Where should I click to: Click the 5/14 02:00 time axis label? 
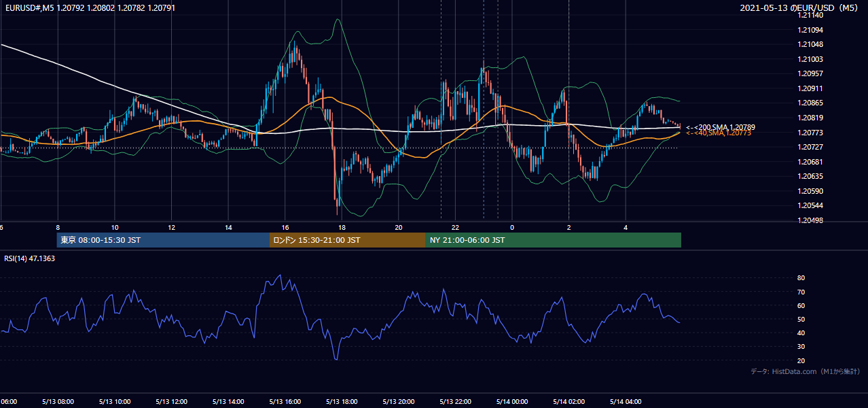point(569,402)
